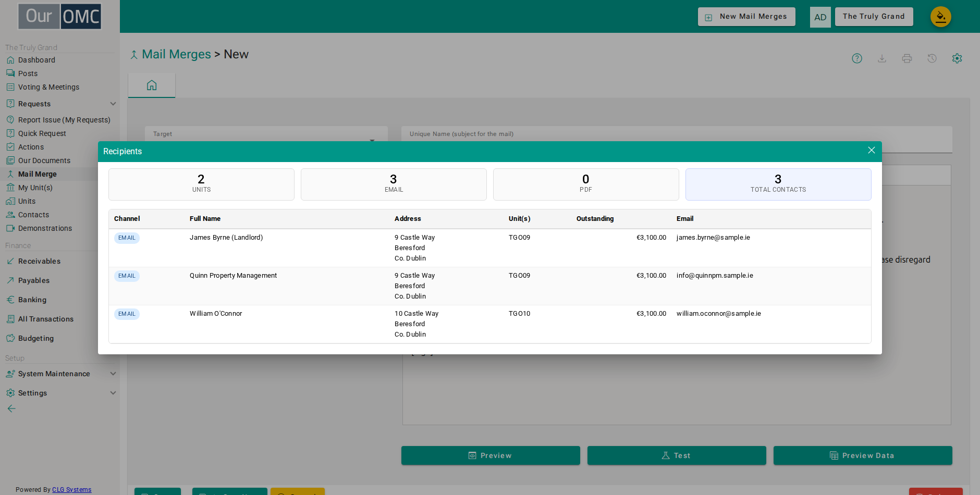This screenshot has width=980, height=495.
Task: Click email james.byrne@sample.ie
Action: 713,238
